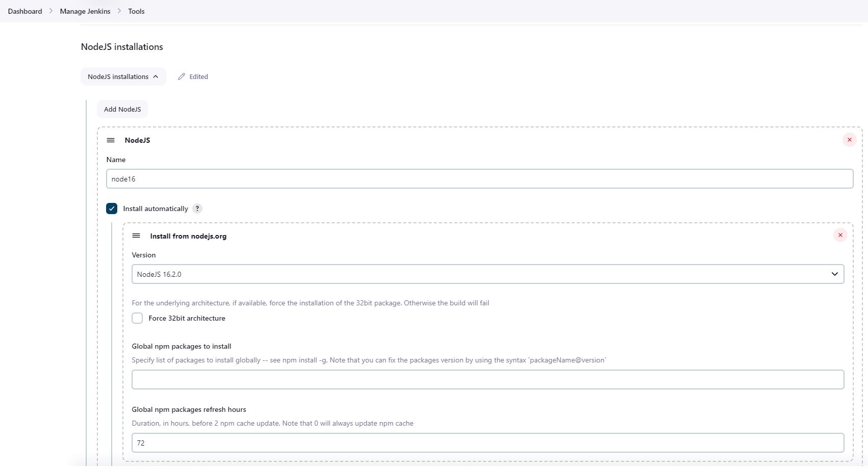Click the Version dropdown arrow
The height and width of the screenshot is (469, 868).
click(x=834, y=274)
